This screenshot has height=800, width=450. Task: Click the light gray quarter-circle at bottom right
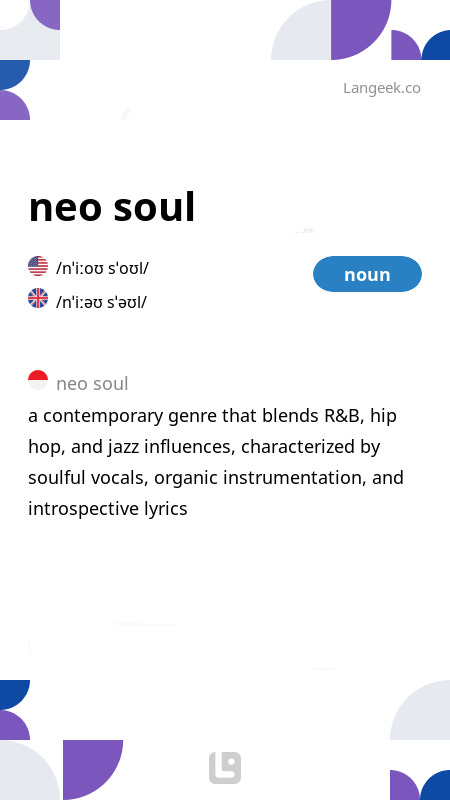pos(420,710)
